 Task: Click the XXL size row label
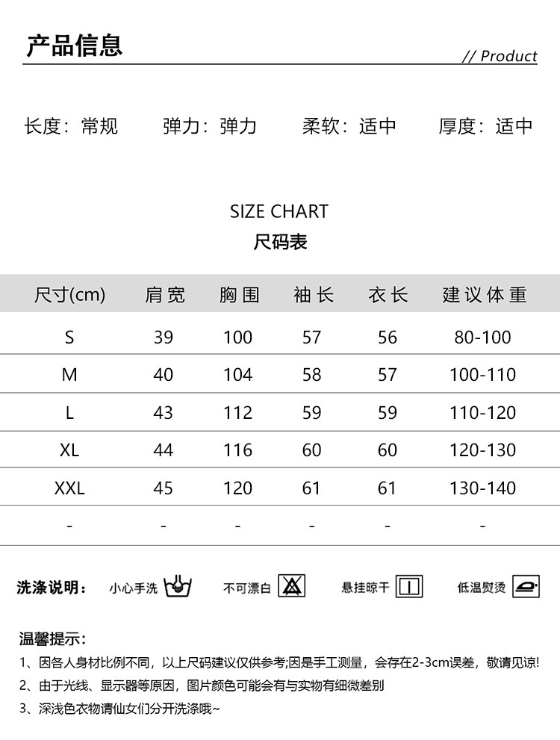(69, 488)
